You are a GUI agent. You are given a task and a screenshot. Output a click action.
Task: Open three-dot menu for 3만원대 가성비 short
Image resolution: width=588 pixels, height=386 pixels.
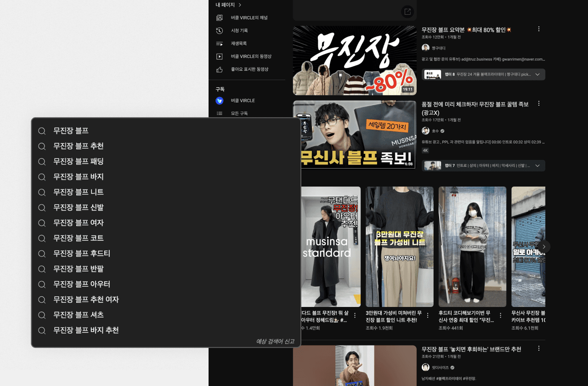[x=428, y=315]
